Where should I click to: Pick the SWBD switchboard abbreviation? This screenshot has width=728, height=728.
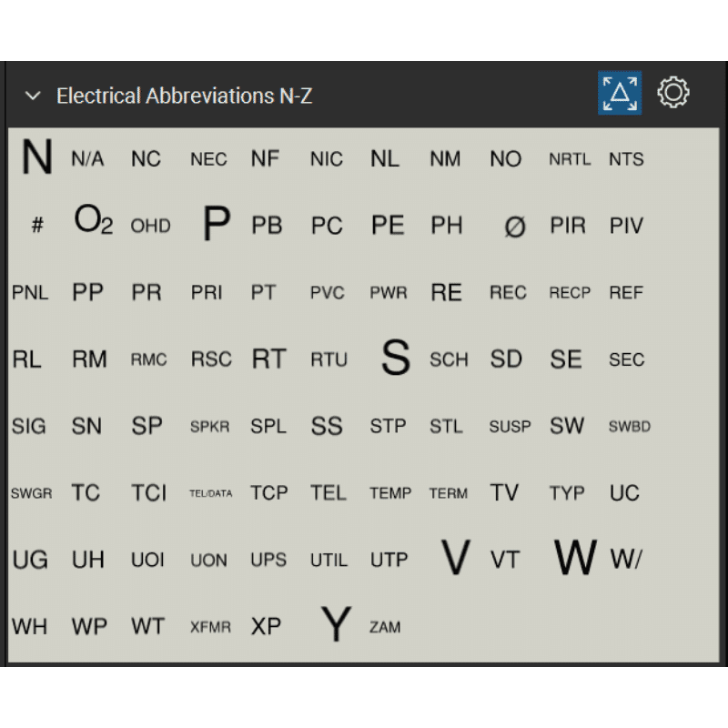629,426
